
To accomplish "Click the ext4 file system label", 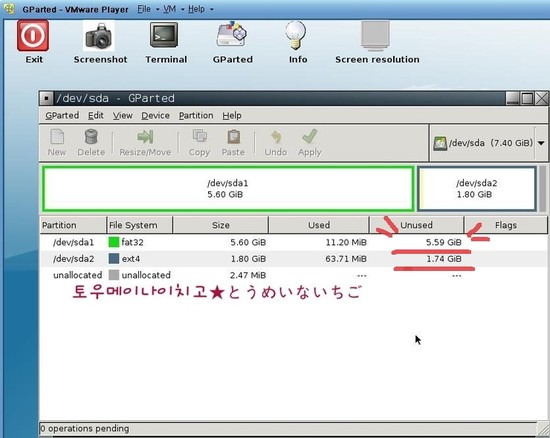I will coord(130,259).
